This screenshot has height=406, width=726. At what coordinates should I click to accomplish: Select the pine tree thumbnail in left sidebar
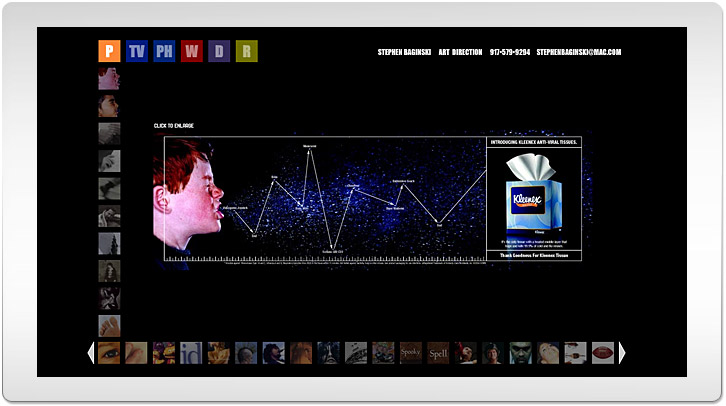(109, 244)
